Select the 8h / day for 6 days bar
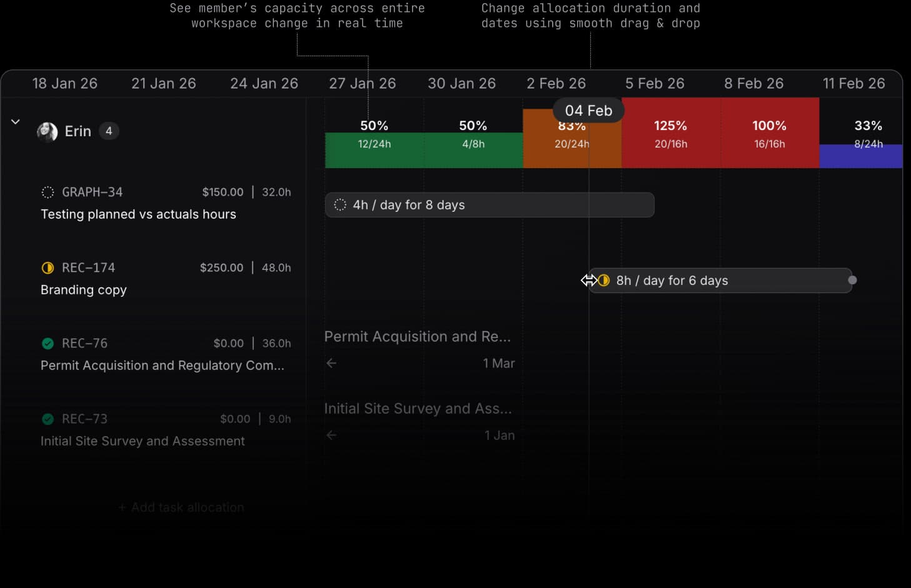This screenshot has height=588, width=911. [x=720, y=281]
